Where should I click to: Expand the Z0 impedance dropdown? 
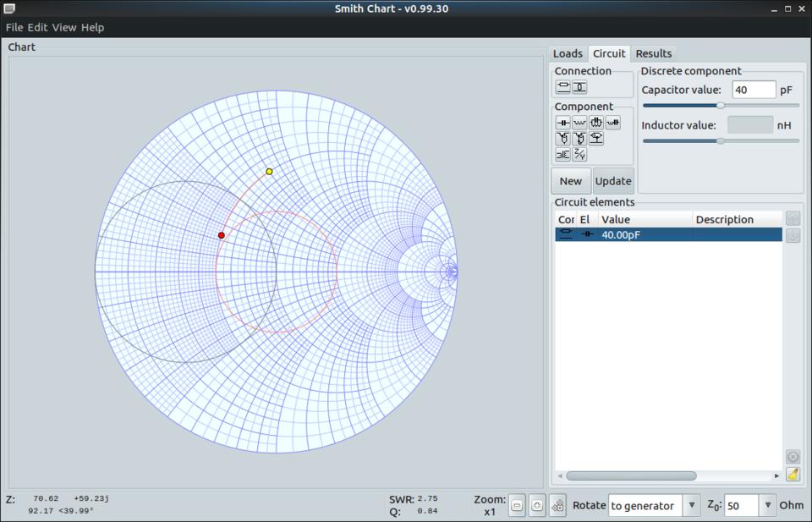(x=767, y=506)
